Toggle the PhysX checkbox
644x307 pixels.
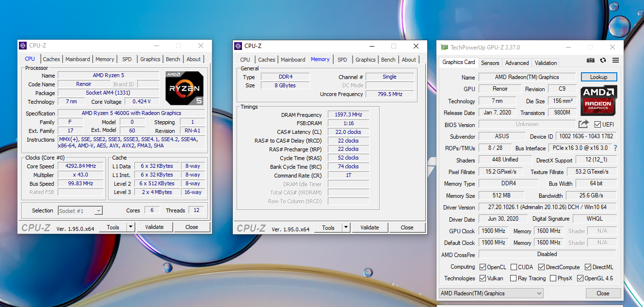553,278
